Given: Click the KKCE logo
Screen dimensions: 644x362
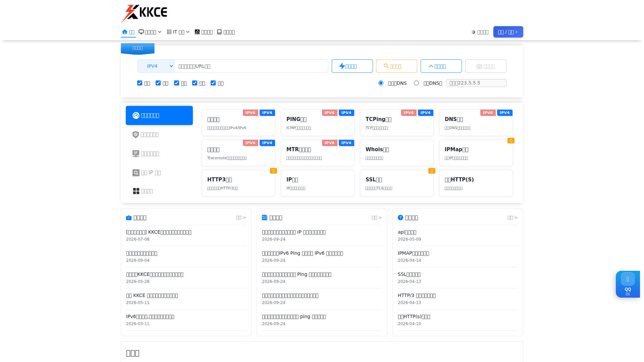Looking at the screenshot, I should click(x=144, y=13).
